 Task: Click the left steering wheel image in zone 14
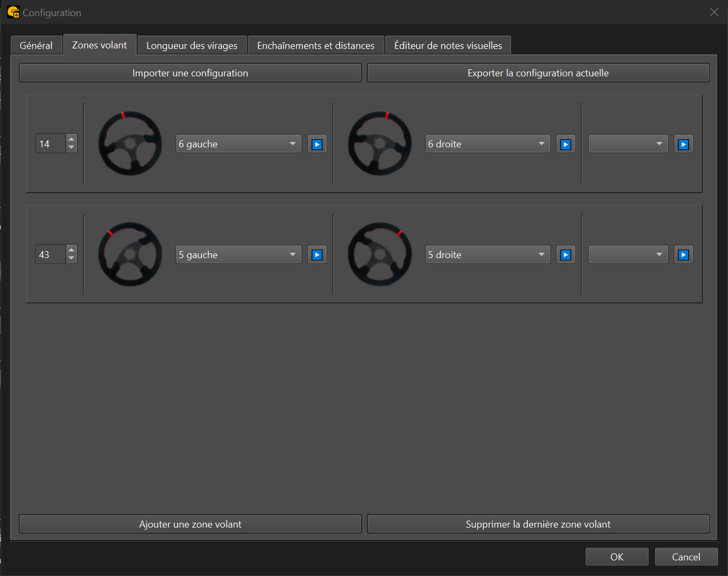tap(130, 144)
